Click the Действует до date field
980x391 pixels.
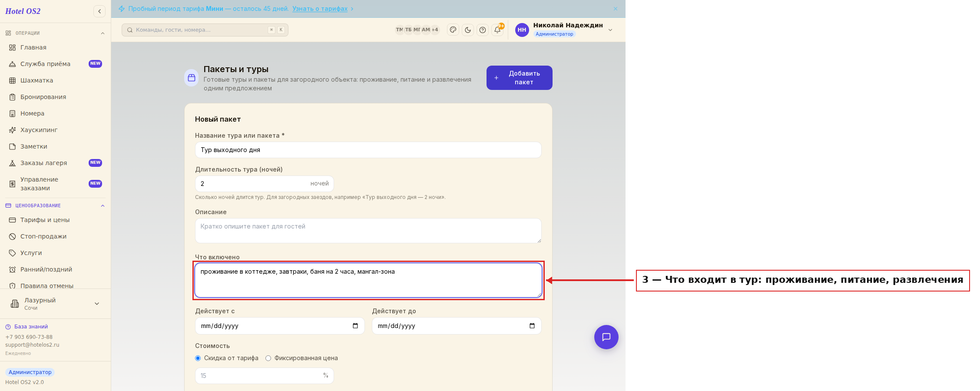coord(457,326)
